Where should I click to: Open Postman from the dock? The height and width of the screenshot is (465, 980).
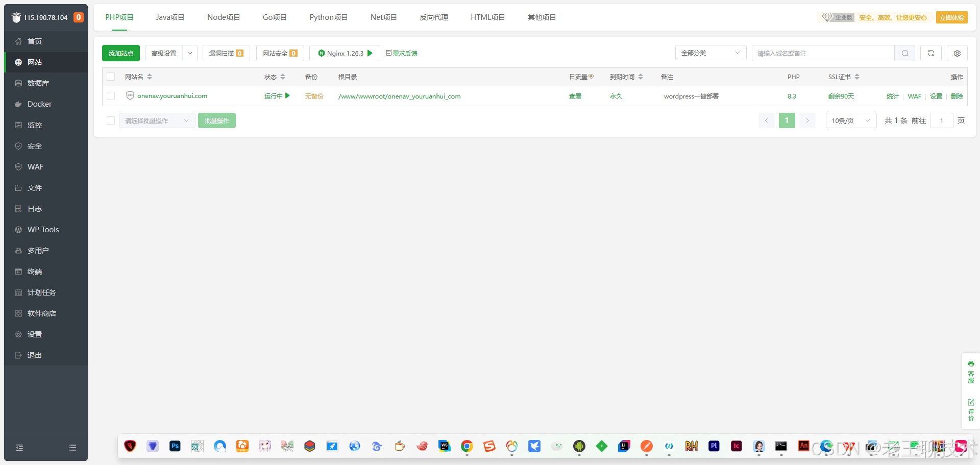point(647,446)
